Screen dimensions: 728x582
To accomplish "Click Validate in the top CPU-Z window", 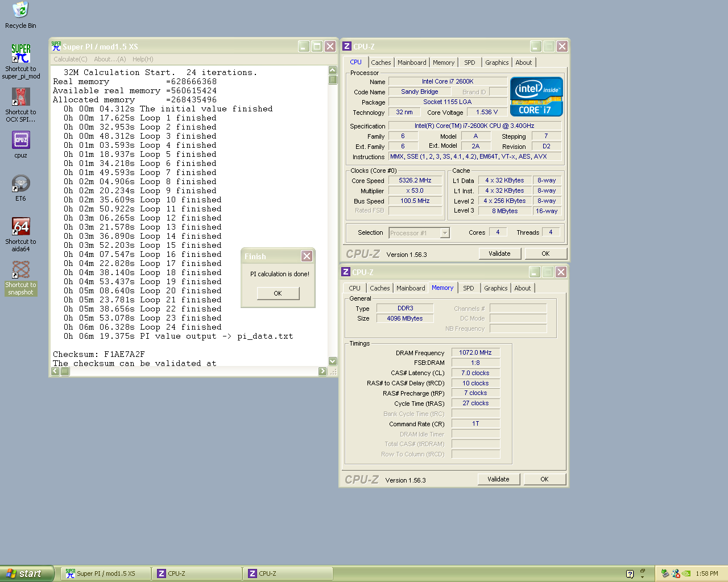I will pos(499,253).
